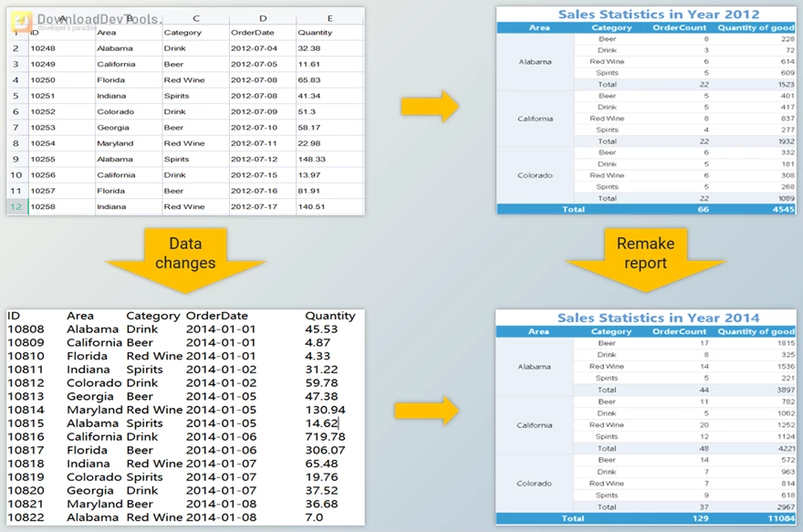
Task: Click Category column header in 2014 report
Action: 611,331
